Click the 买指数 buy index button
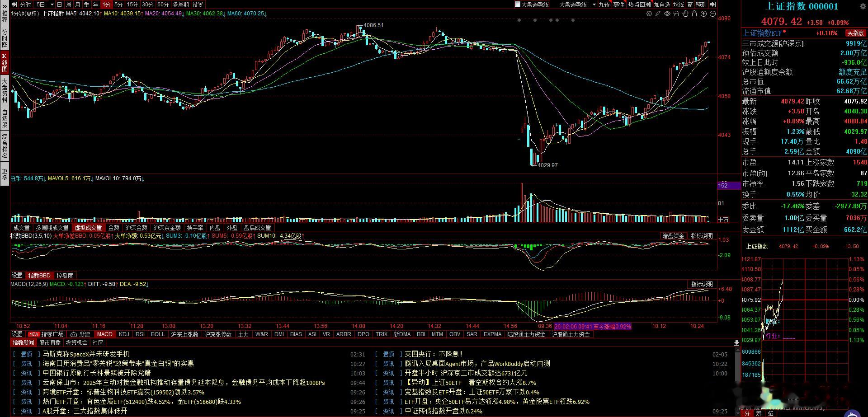 (856, 33)
